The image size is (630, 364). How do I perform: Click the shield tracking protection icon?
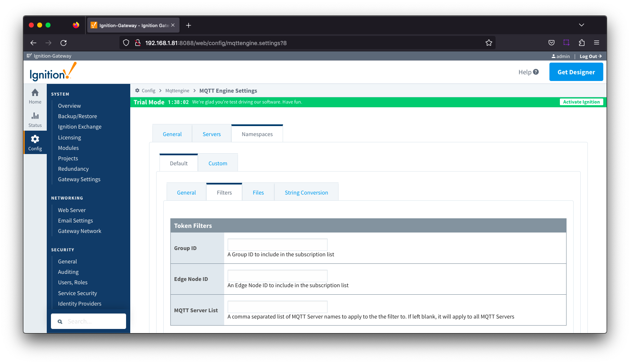click(x=126, y=43)
